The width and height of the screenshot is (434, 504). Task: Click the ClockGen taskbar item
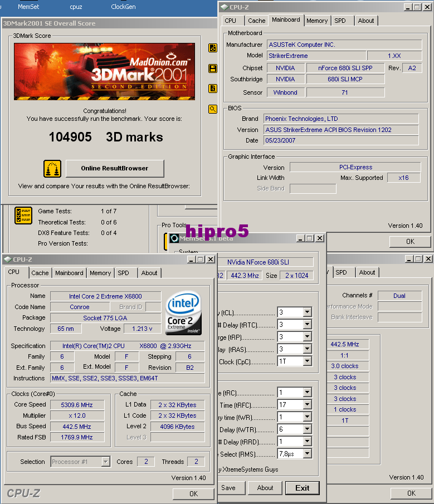pos(123,7)
